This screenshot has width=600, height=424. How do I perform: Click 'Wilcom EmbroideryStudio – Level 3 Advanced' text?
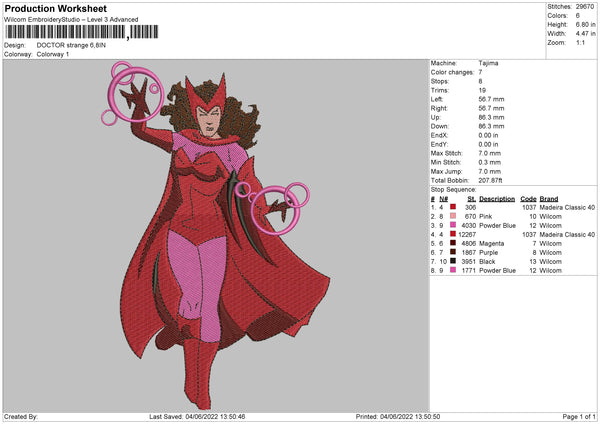pos(71,20)
